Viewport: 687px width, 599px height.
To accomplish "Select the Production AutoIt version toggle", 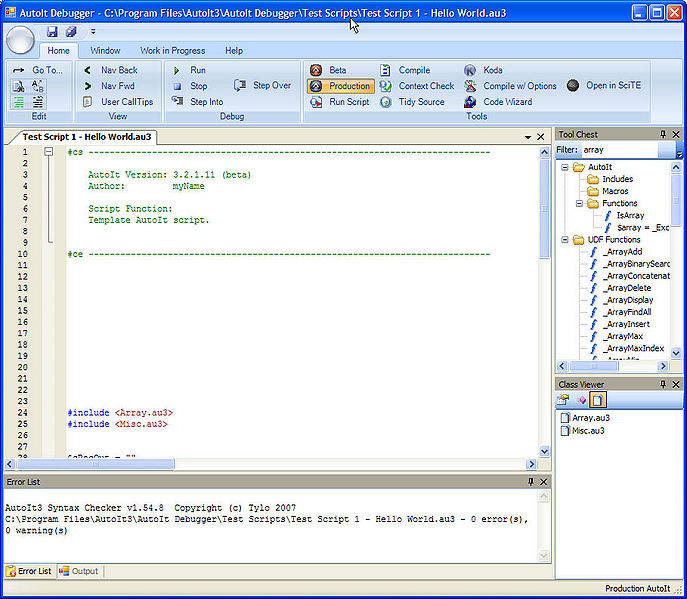I will coord(341,86).
